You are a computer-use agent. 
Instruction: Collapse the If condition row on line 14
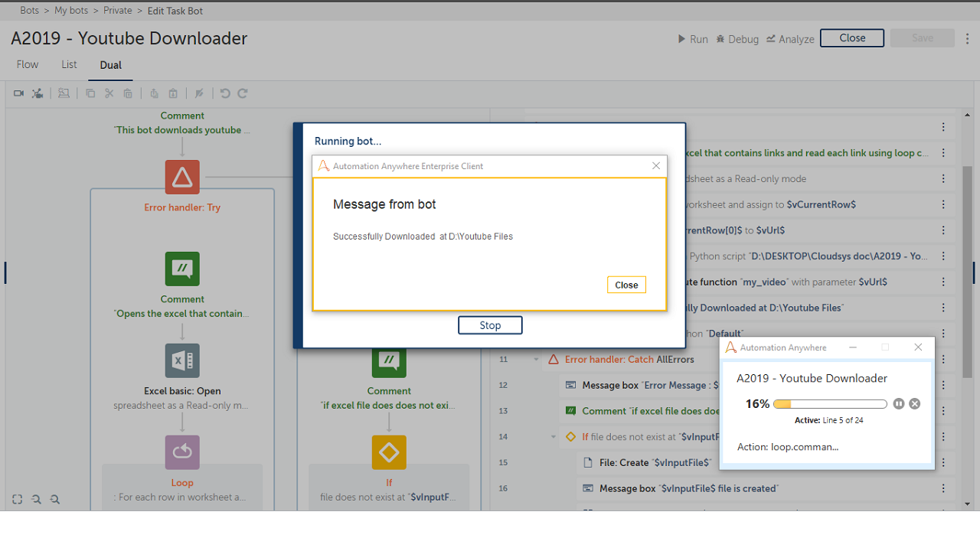[554, 437]
